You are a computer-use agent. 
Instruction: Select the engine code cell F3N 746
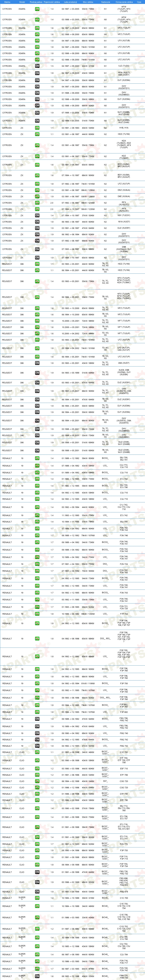tap(124, 535)
